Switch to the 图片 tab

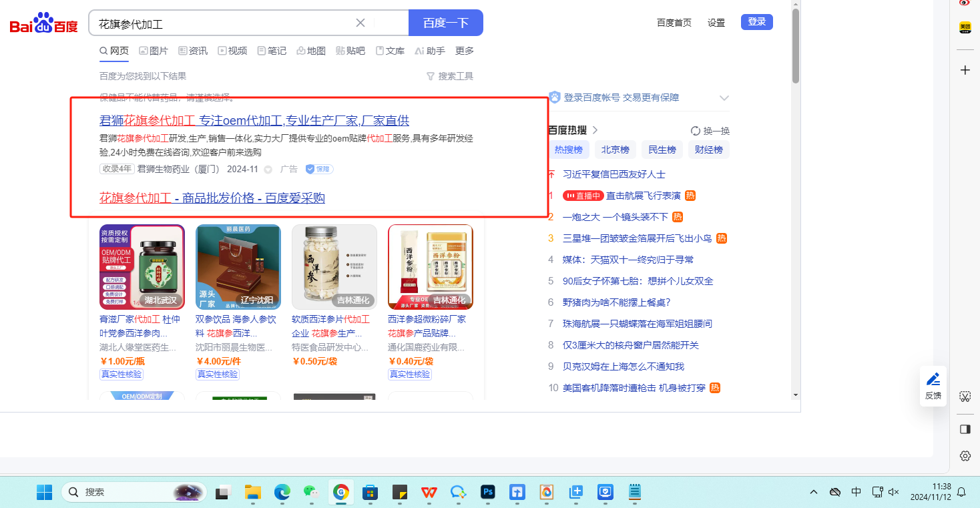[x=154, y=51]
